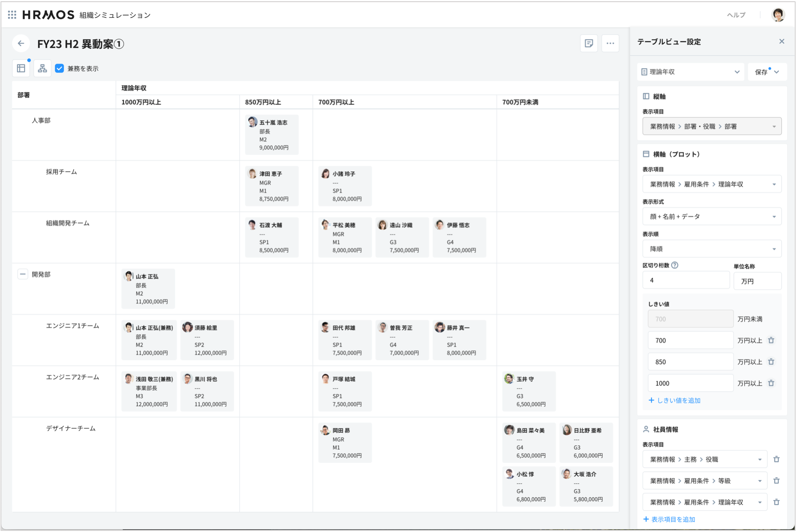Viewport: 797px width, 532px height.
Task: Delete the 850 threshold row
Action: tap(771, 362)
